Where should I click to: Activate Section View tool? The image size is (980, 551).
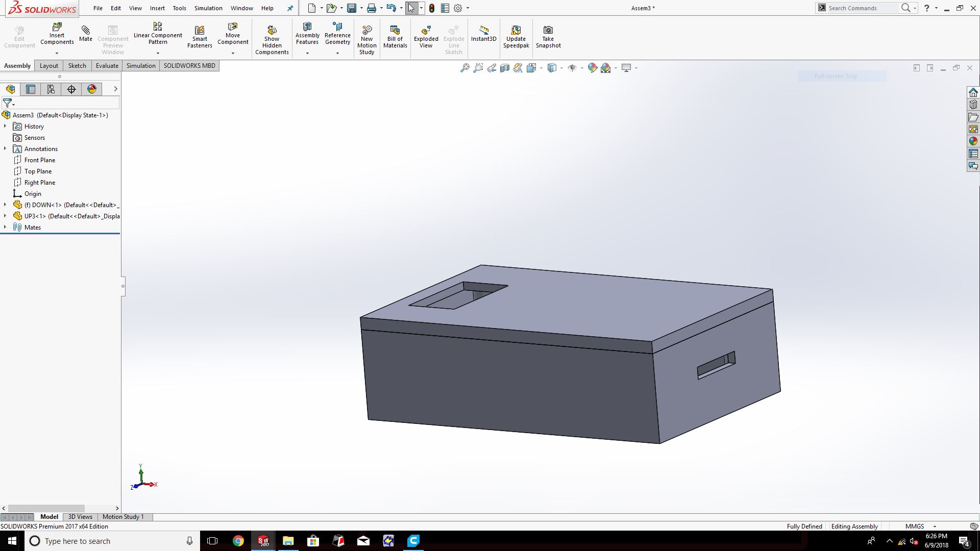[505, 68]
